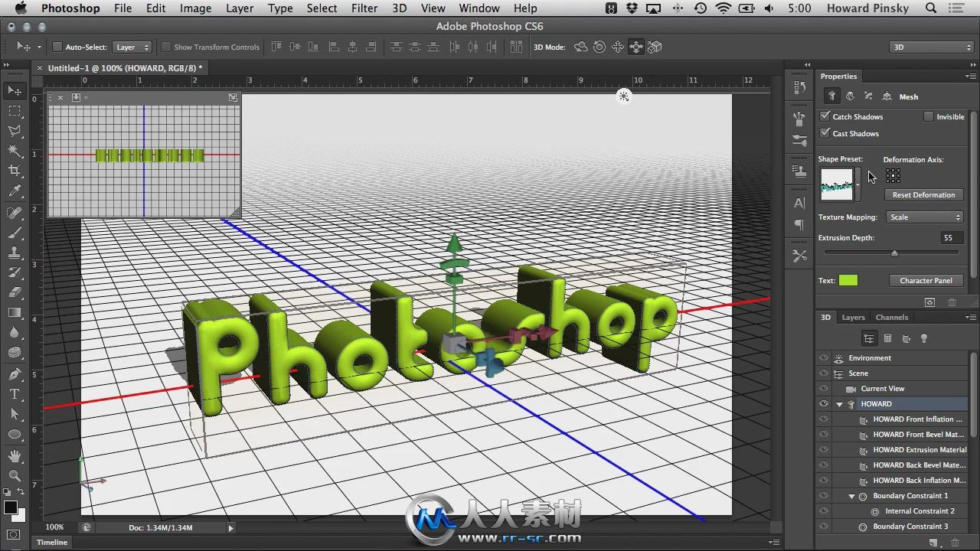
Task: Select the Brush tool
Action: 15,233
